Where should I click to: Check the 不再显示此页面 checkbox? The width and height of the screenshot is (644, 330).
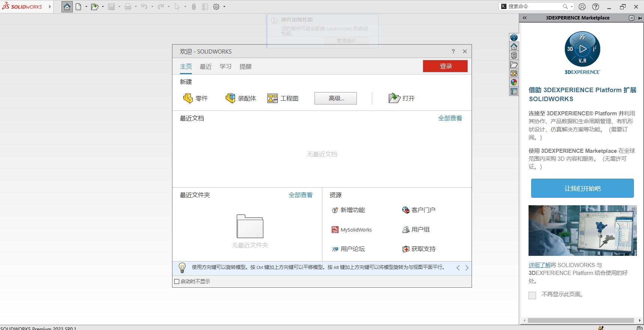pos(532,295)
